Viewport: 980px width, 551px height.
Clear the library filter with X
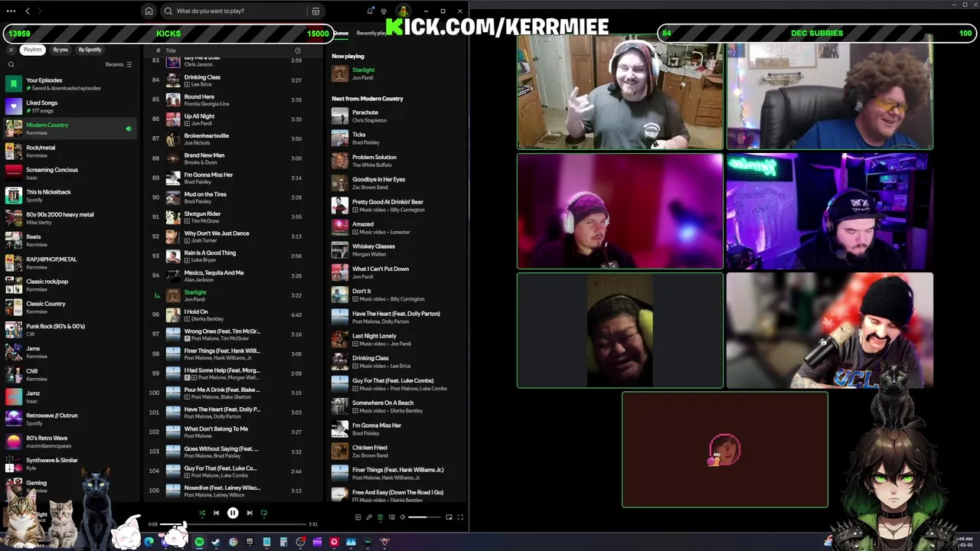pos(11,50)
